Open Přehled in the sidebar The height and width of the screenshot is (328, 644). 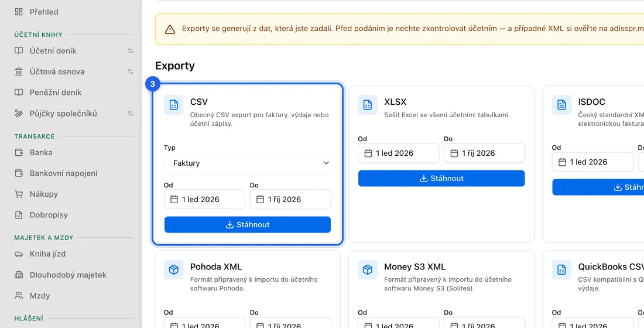44,12
